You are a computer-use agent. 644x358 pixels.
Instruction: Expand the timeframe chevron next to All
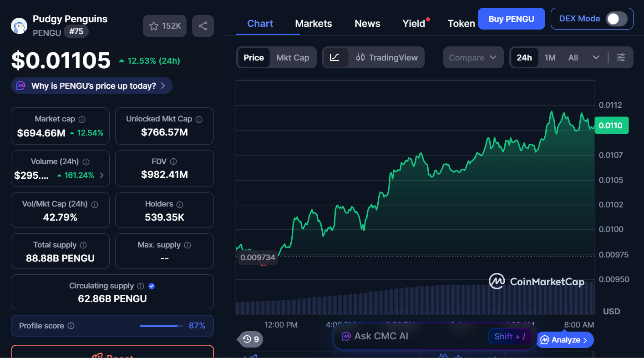[x=596, y=57]
